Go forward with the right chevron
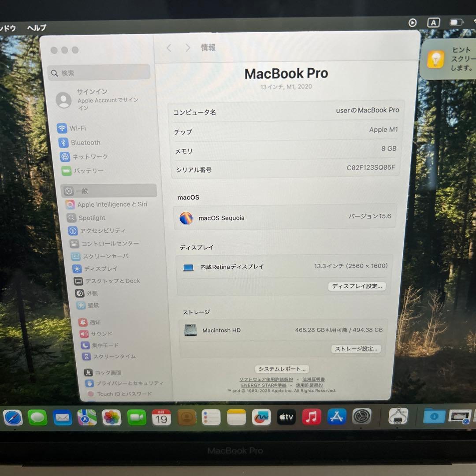Image resolution: width=476 pixels, height=476 pixels. point(188,48)
